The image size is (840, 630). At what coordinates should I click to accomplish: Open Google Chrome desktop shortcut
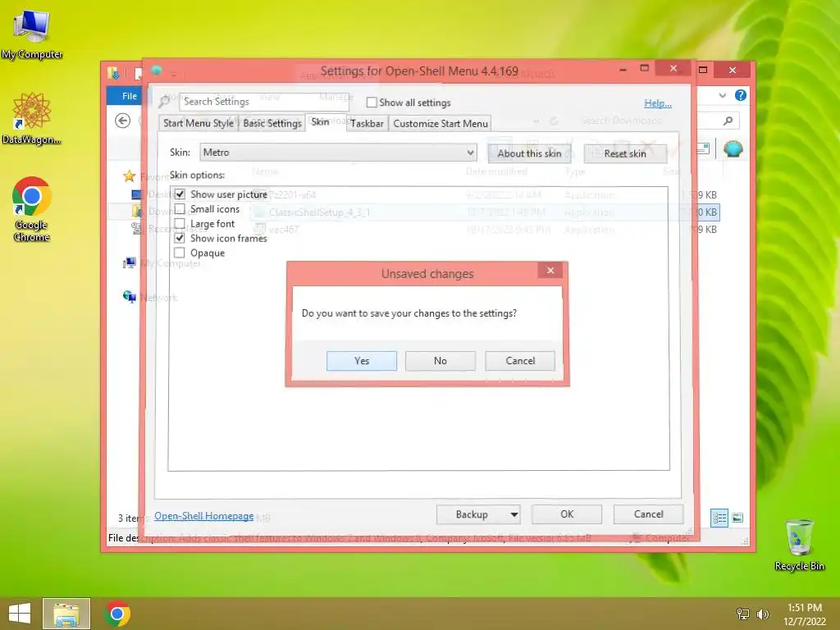[32, 210]
